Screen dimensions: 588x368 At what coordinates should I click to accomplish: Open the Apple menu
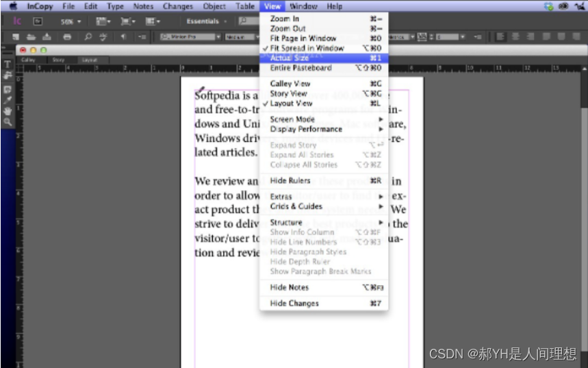pos(13,6)
